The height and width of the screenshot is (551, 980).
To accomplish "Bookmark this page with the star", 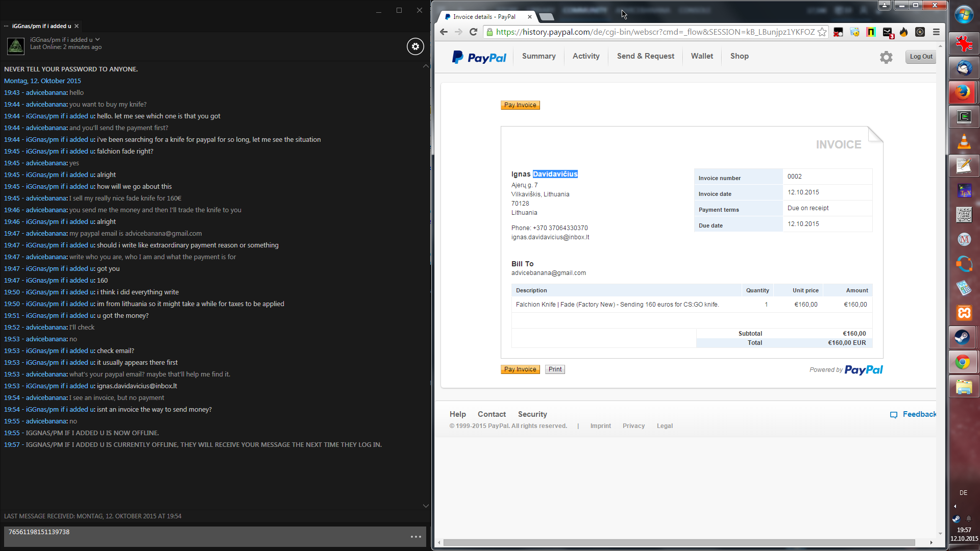I will coord(822,32).
